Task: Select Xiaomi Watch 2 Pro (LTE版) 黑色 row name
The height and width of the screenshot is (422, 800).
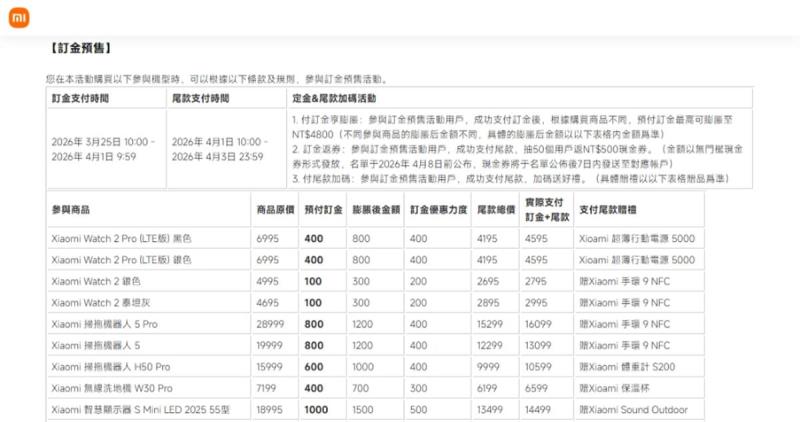Action: (x=121, y=239)
